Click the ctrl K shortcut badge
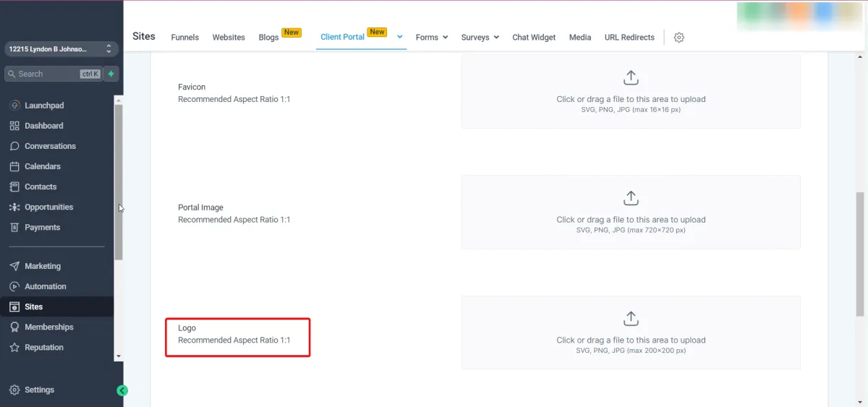The height and width of the screenshot is (407, 868). coord(90,74)
